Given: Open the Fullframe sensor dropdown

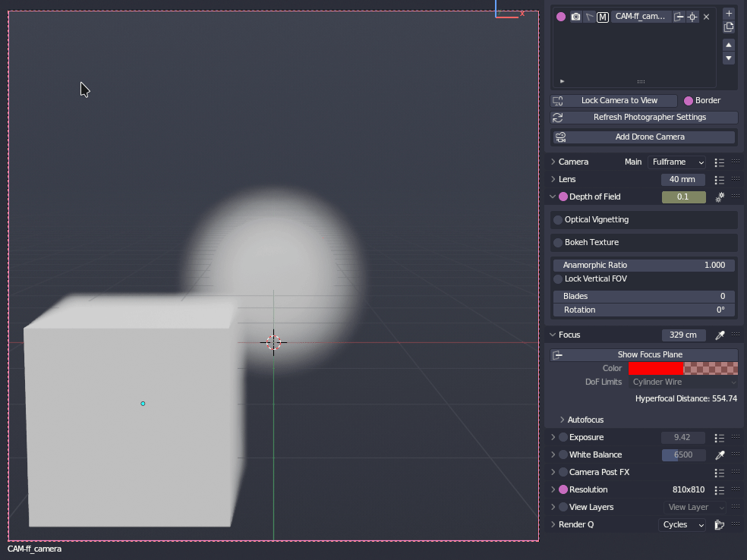Looking at the screenshot, I should [676, 162].
